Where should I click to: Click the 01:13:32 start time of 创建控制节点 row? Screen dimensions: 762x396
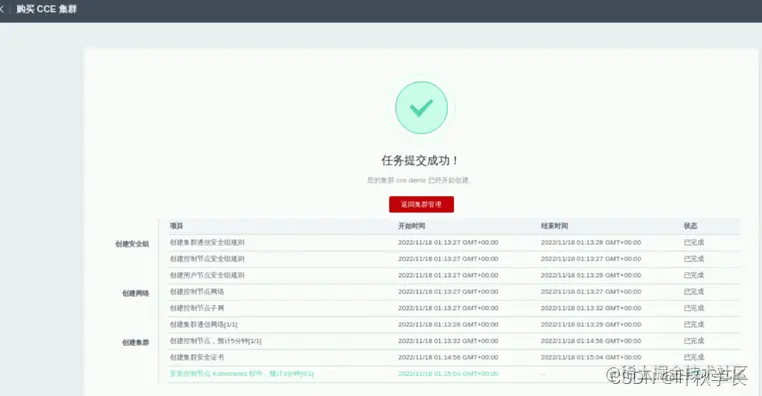point(448,341)
